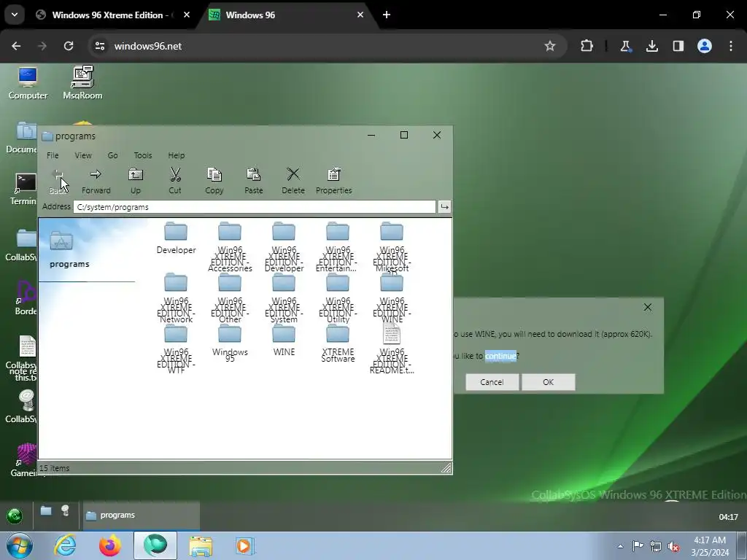Select Win96 XTREME EDITION - Entertain... folder

(x=338, y=246)
